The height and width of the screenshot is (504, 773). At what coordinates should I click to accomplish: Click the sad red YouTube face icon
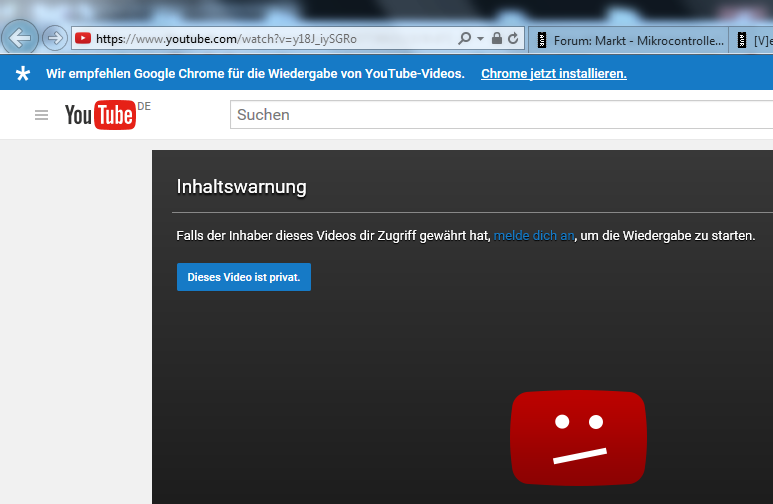(x=579, y=437)
